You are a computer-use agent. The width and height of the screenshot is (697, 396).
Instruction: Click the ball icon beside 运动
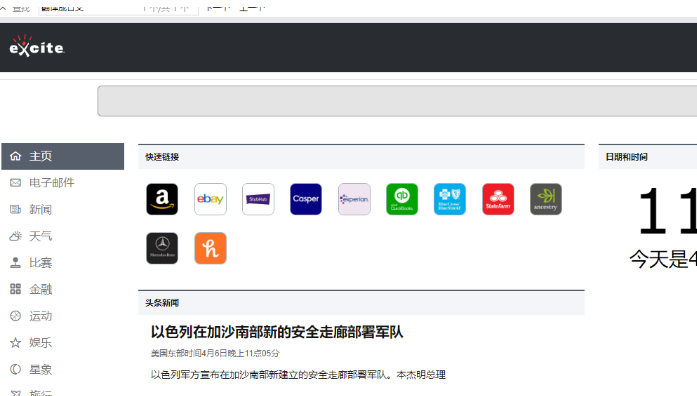16,316
